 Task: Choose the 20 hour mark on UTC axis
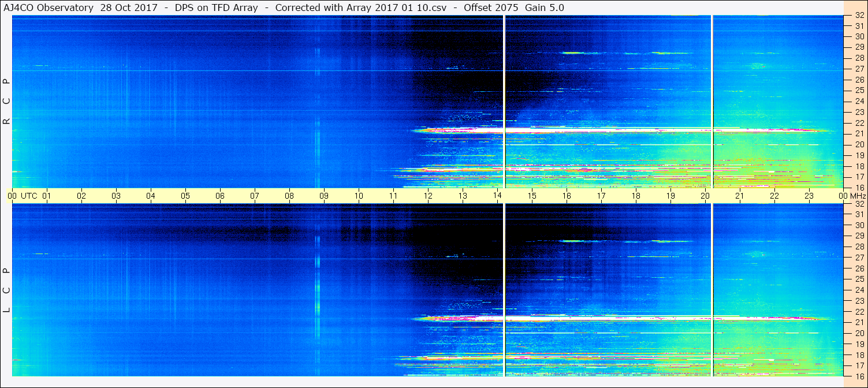click(705, 196)
